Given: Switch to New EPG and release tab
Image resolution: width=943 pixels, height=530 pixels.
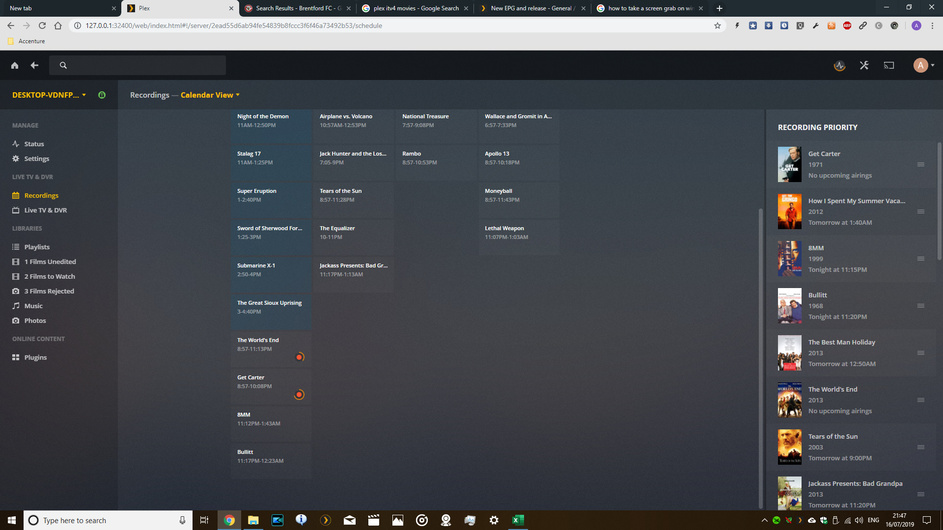Looking at the screenshot, I should (x=533, y=8).
